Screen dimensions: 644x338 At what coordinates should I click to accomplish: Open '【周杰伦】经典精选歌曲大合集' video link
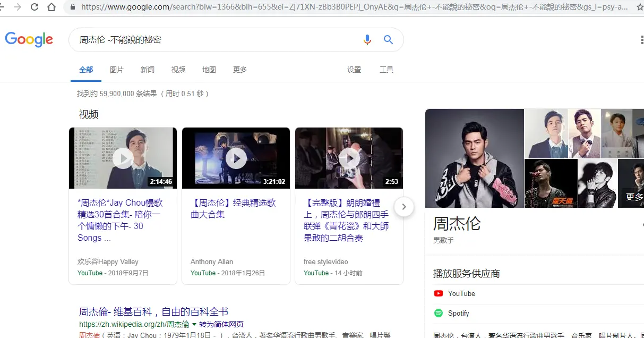coord(233,209)
